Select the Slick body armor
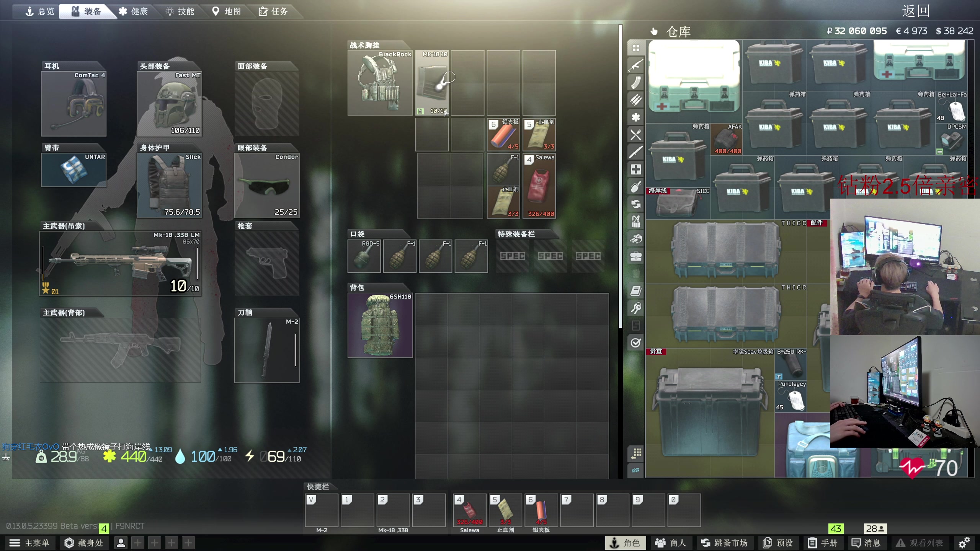Screen dimensions: 980x551 [170, 186]
